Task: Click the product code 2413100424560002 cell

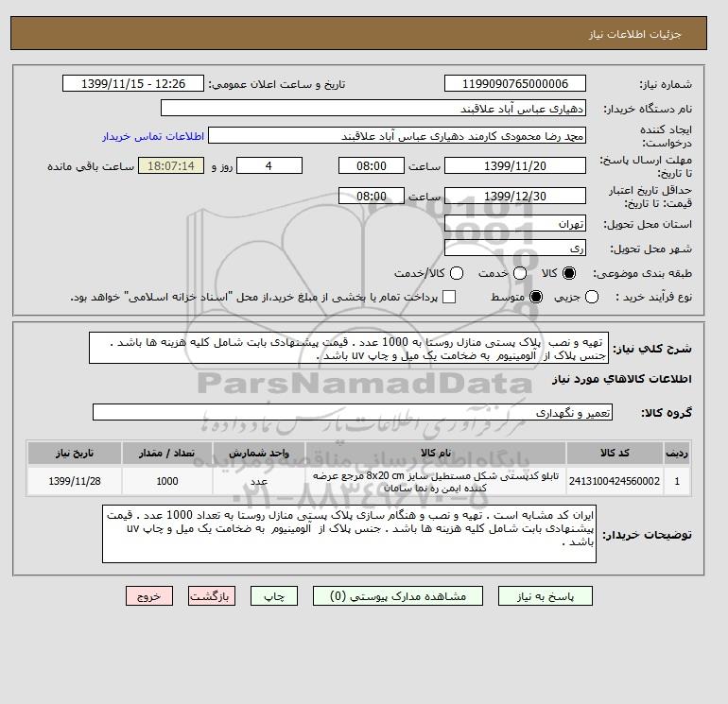Action: (x=615, y=481)
